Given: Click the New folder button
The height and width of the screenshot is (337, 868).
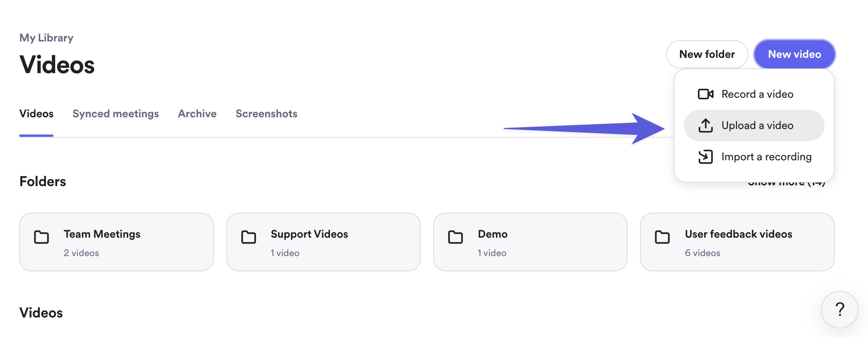Looking at the screenshot, I should click(x=707, y=54).
